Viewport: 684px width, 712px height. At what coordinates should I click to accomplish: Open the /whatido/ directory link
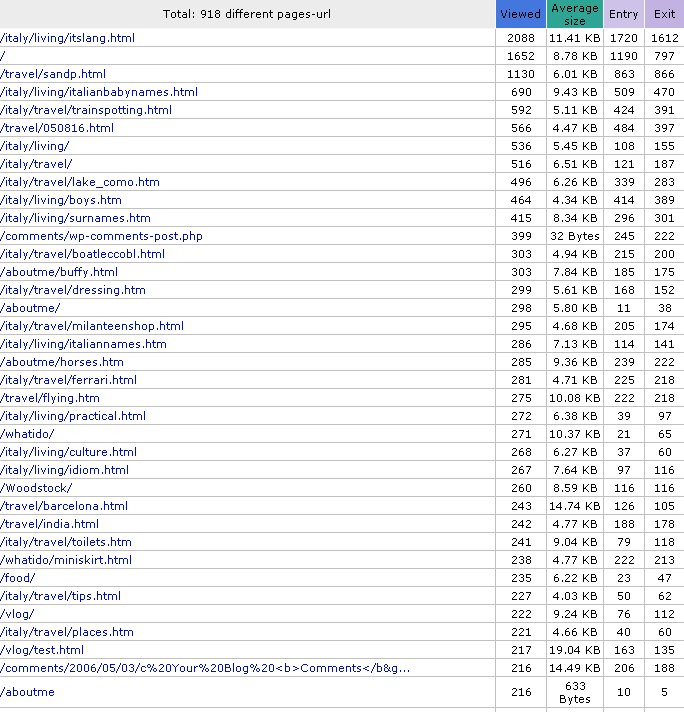[x=27, y=435]
